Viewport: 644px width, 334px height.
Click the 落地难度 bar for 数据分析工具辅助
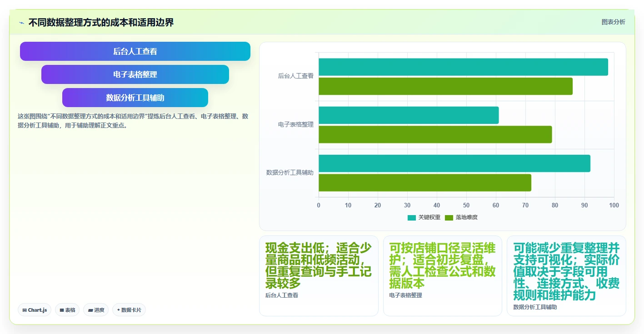point(425,182)
